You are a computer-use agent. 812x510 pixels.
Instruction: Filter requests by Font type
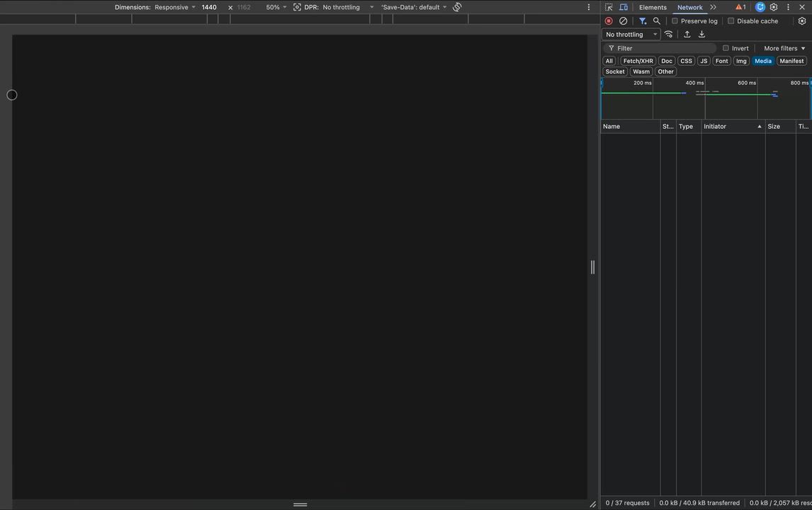(721, 61)
